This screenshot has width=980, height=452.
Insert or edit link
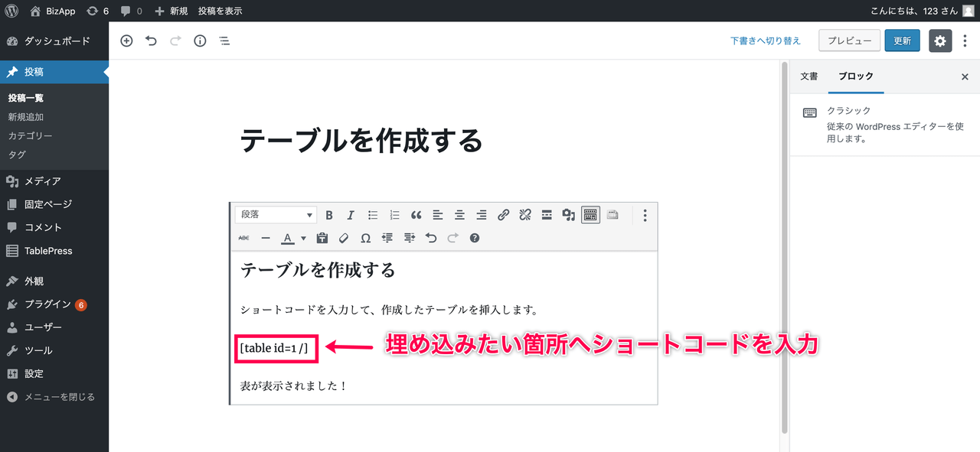[503, 216]
